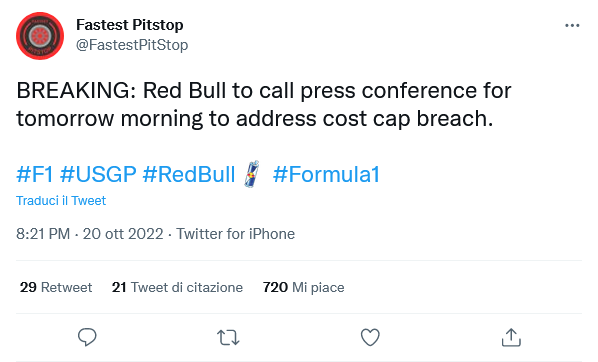Viewport: 598px width, 362px height.
Task: Click the #USGP hashtag
Action: 98,174
